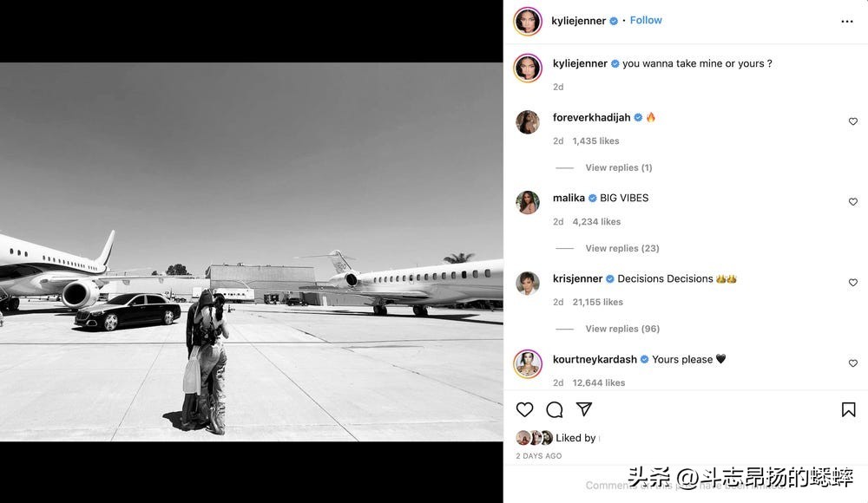Click the black-and-white airport post photo
Screen dimensions: 868x503
252,251
